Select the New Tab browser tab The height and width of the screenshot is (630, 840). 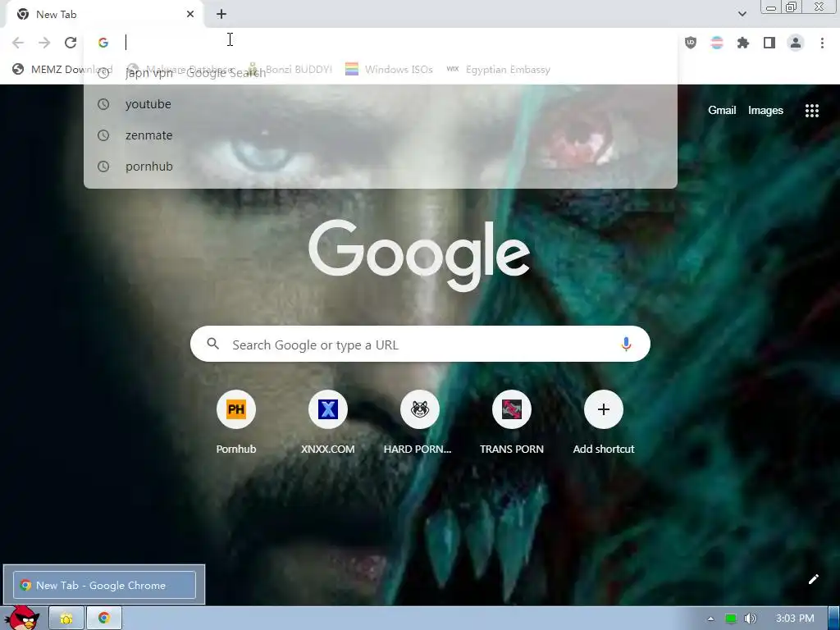[x=104, y=15]
